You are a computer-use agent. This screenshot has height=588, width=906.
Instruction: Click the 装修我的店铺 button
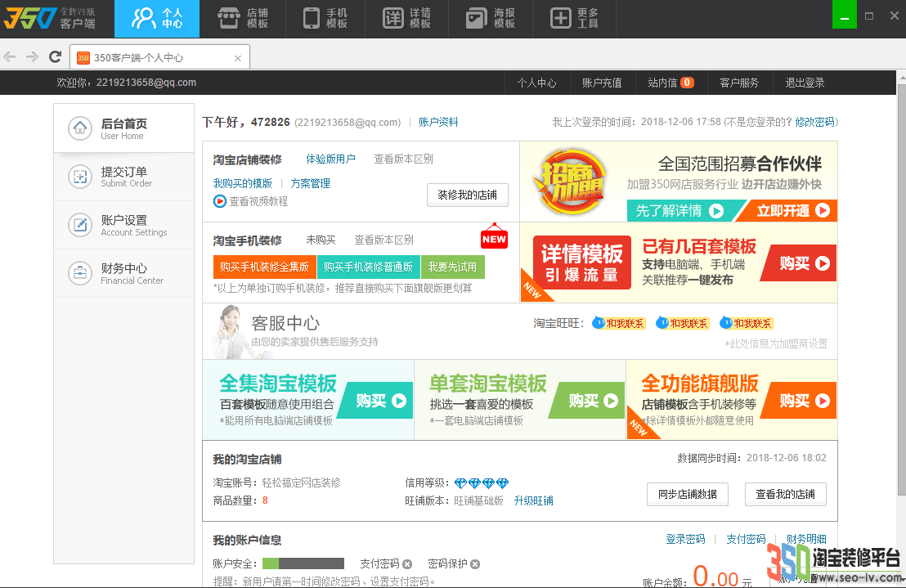pyautogui.click(x=468, y=195)
